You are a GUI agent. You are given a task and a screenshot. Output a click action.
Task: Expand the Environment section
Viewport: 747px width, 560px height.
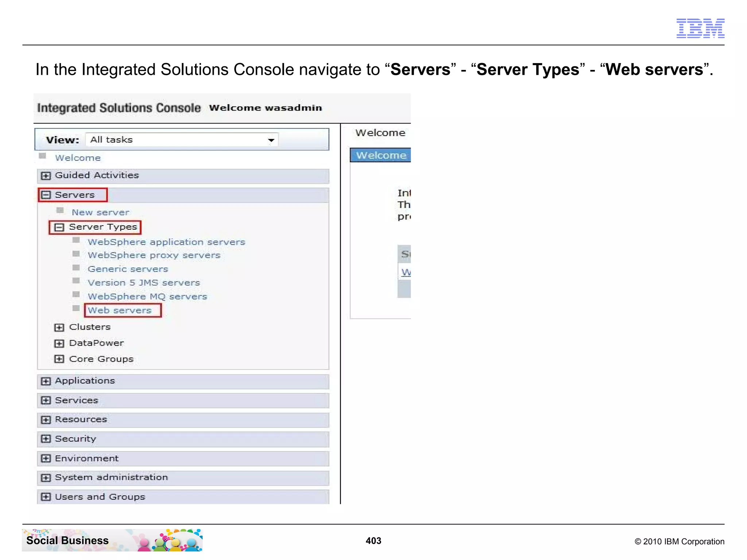pyautogui.click(x=46, y=459)
